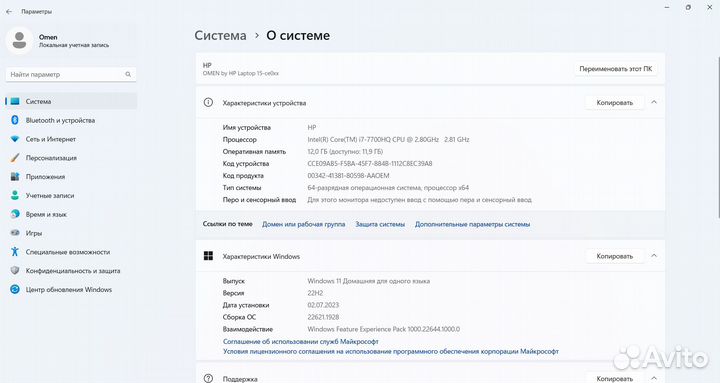The image size is (720, 383).
Task: Click the question mark icon beside Поддержка
Action: click(208, 378)
